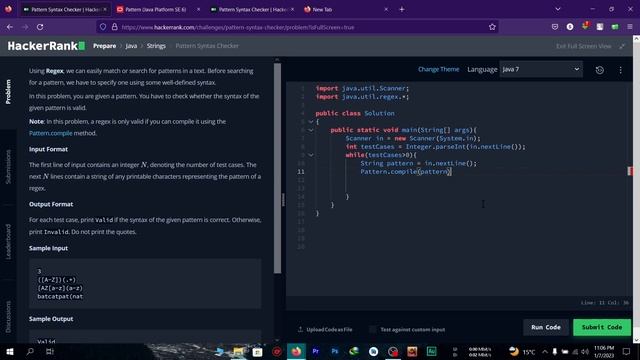The image size is (640, 360).
Task: Click line 11 Pattern.compile code
Action: (405, 172)
